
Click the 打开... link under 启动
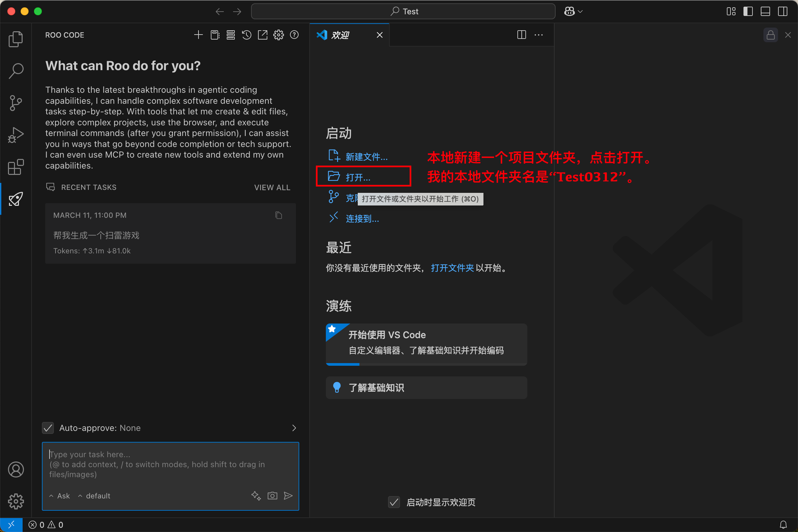point(358,177)
